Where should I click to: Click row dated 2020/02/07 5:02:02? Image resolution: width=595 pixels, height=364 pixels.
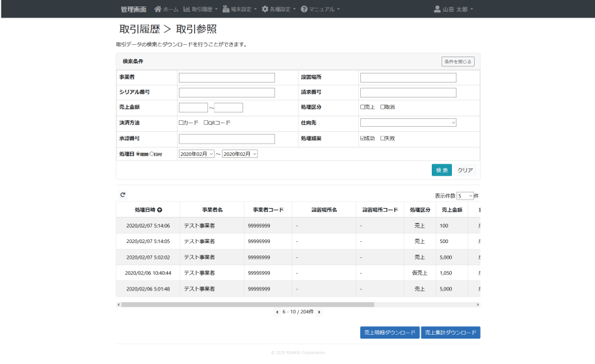pos(298,257)
